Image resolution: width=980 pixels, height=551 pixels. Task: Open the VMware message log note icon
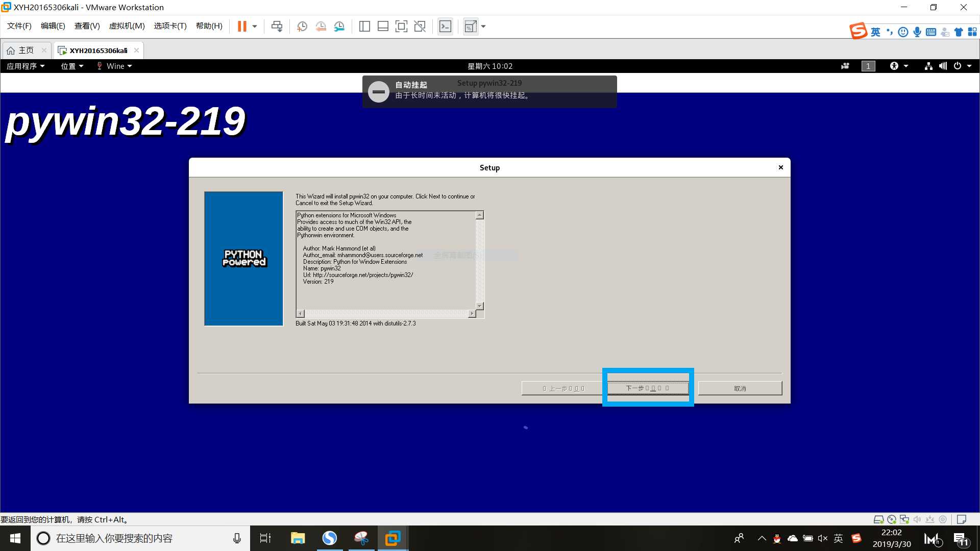(x=962, y=519)
